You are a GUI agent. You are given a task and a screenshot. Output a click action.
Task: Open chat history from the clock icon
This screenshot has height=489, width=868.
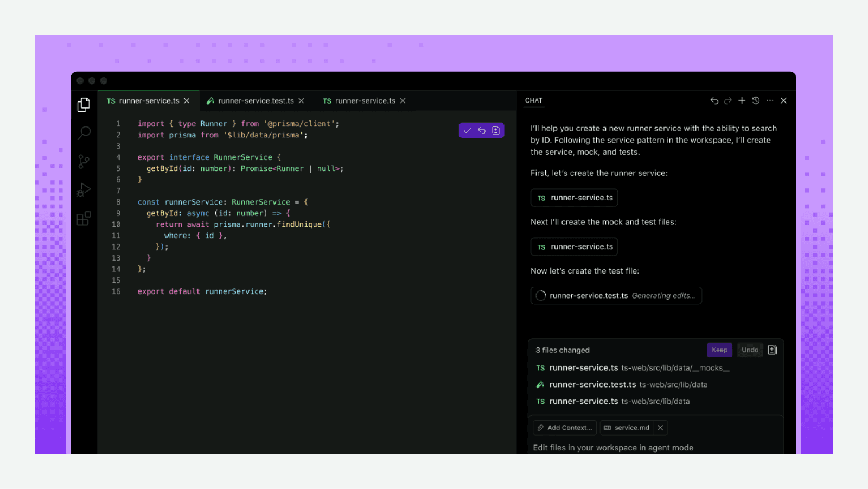point(756,100)
